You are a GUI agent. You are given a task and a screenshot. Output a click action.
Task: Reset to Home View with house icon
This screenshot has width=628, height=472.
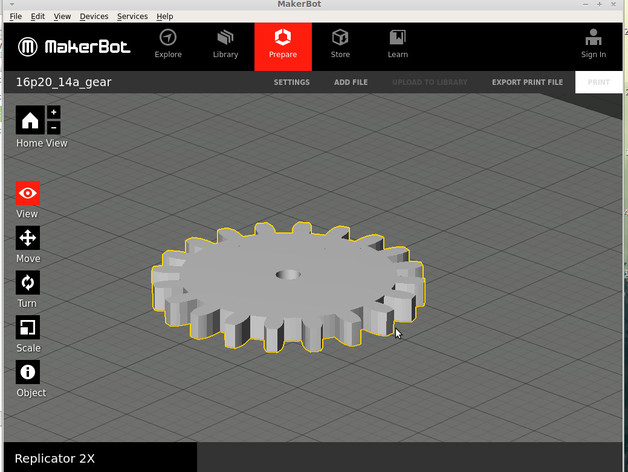30,120
